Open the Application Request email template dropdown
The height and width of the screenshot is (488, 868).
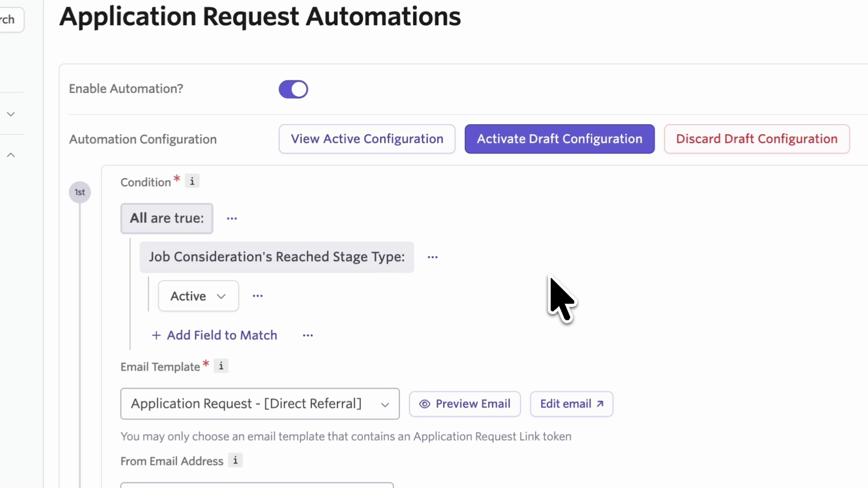coord(259,404)
